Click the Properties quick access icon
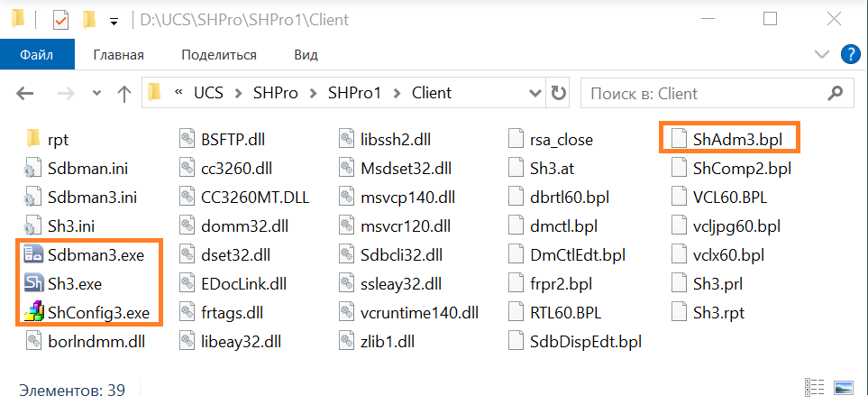The width and height of the screenshot is (868, 405). [x=61, y=20]
